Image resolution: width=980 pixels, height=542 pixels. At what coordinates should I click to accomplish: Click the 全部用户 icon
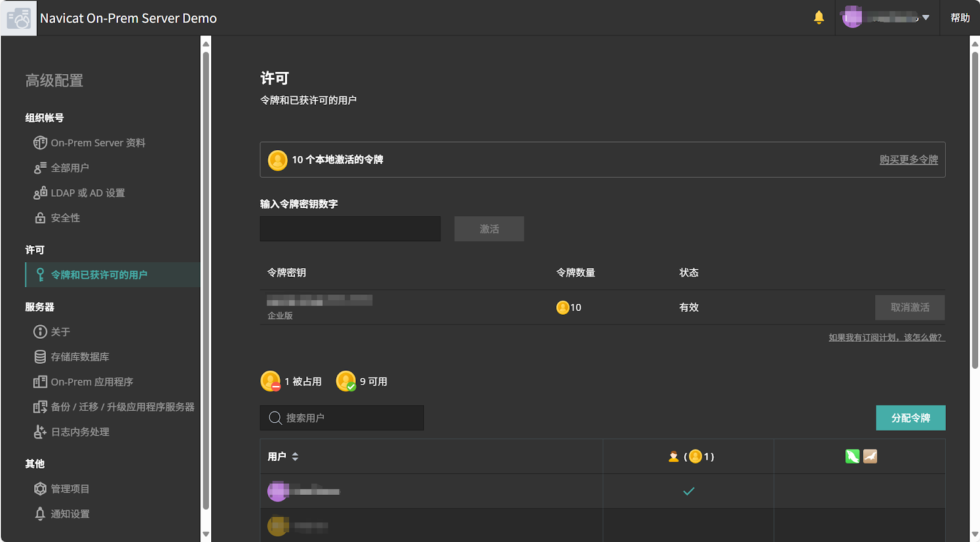click(40, 168)
